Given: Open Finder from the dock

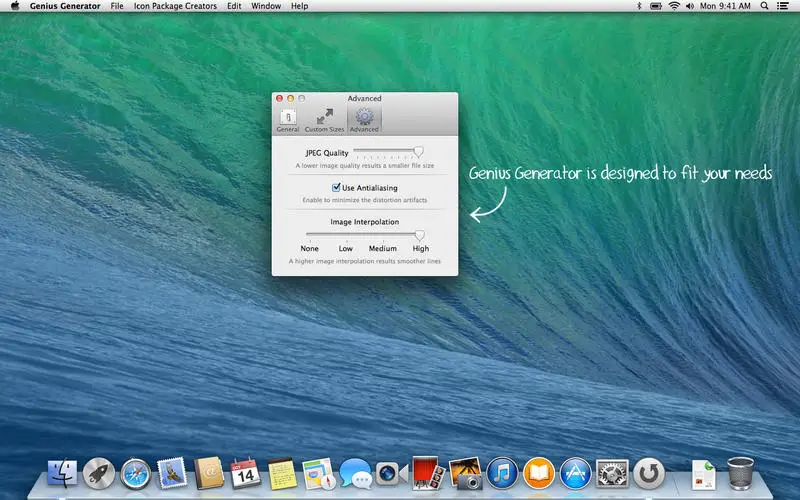Looking at the screenshot, I should click(x=62, y=473).
